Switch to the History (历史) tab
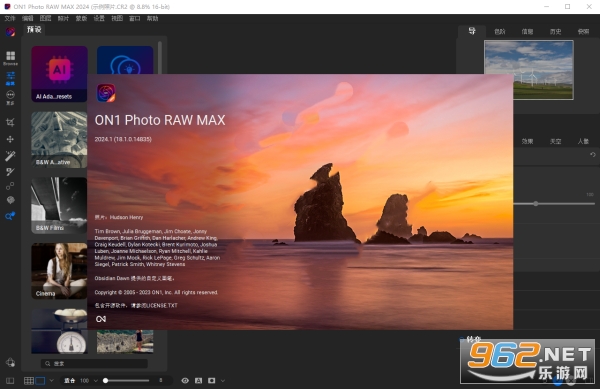The width and height of the screenshot is (600, 389). point(555,32)
